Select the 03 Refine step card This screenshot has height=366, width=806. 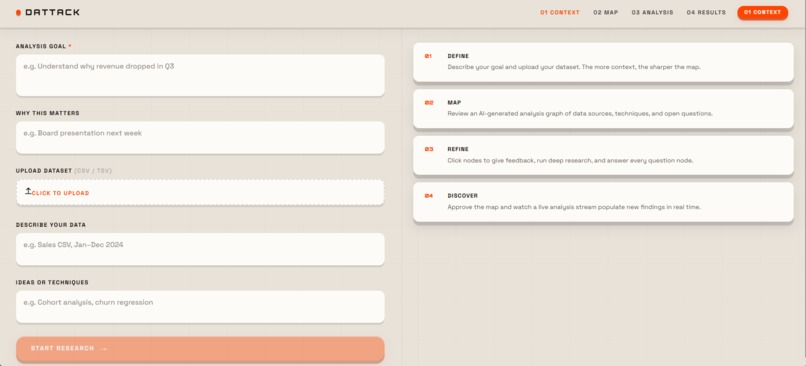603,155
